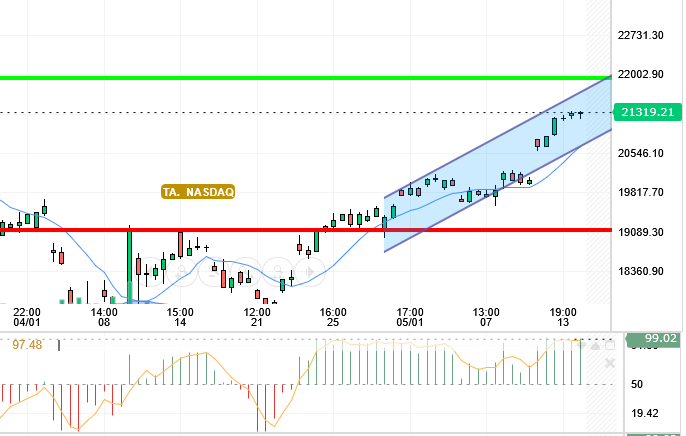Click the 18360.90 price axis label
This screenshot has width=686, height=436.
(640, 271)
